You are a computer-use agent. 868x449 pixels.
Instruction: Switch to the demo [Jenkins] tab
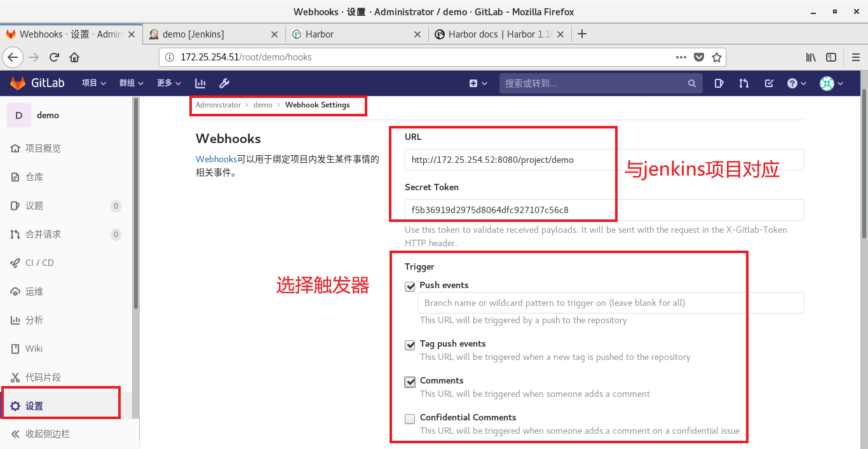(x=214, y=34)
